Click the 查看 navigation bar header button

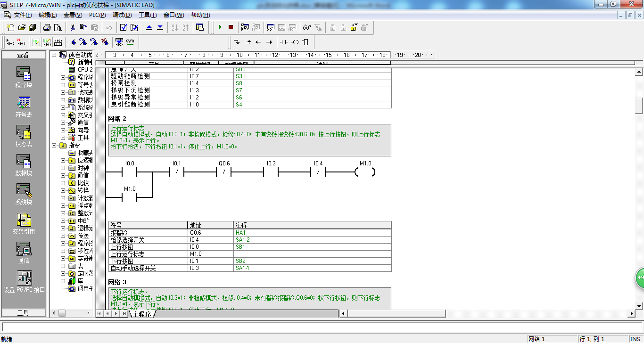pyautogui.click(x=24, y=55)
